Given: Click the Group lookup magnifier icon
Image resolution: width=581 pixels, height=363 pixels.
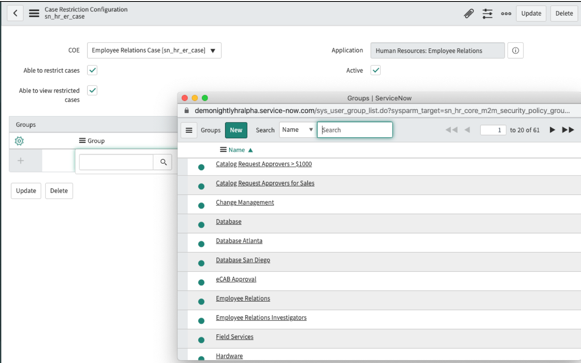Looking at the screenshot, I should point(163,162).
